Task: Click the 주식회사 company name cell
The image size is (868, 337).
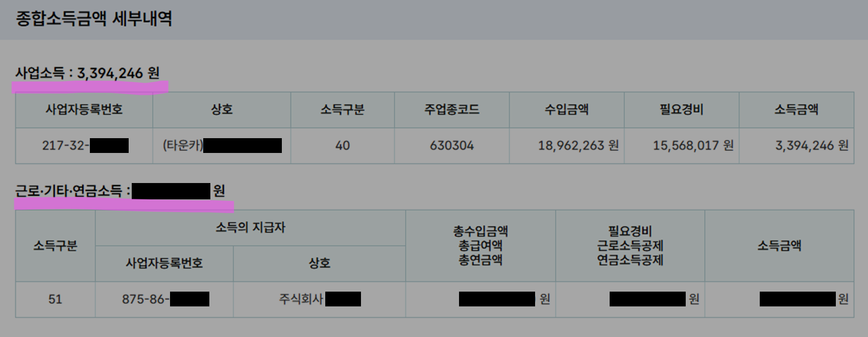Action: coord(320,299)
